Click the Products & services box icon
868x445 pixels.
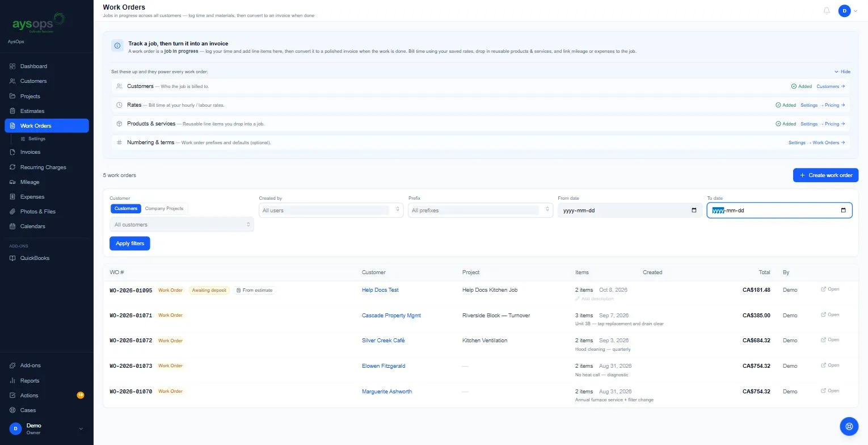pyautogui.click(x=119, y=124)
